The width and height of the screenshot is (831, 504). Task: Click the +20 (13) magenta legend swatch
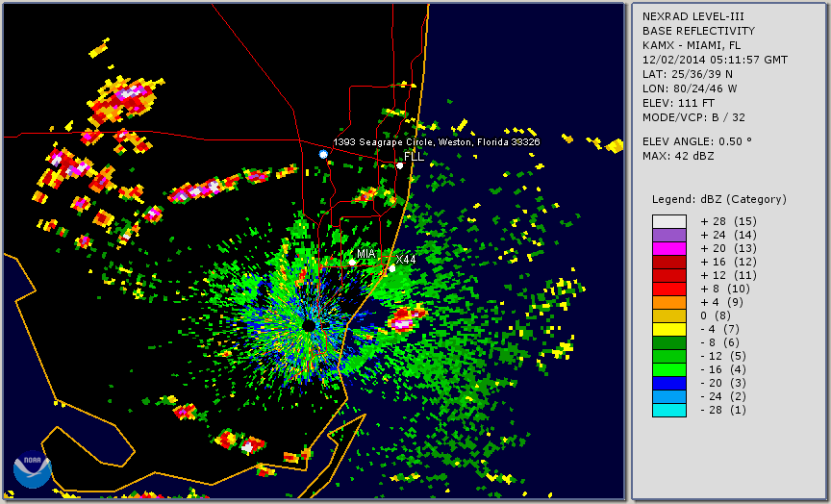coord(669,248)
